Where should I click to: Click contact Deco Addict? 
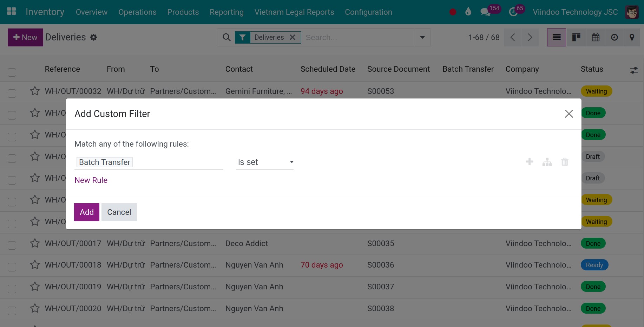tap(247, 243)
